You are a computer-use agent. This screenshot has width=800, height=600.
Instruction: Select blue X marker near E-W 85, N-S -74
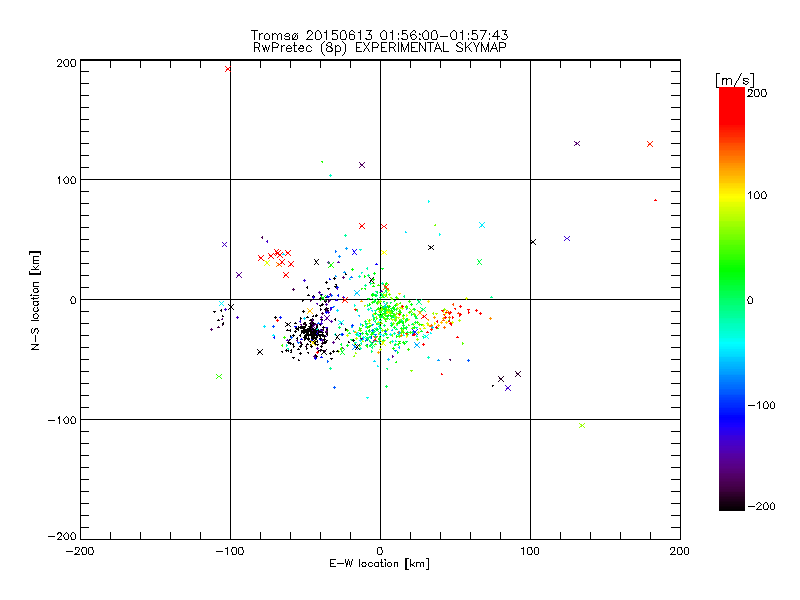click(508, 388)
